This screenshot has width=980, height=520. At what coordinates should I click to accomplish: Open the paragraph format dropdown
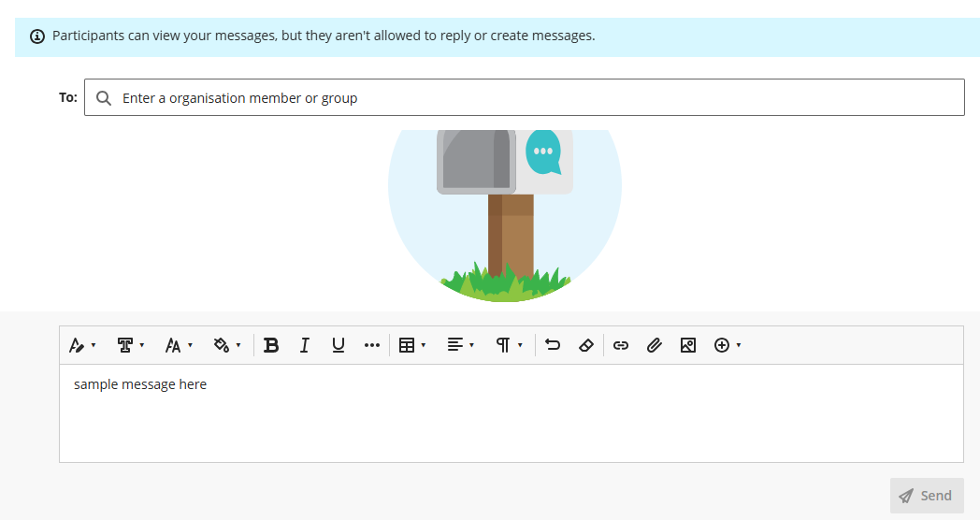pyautogui.click(x=509, y=345)
